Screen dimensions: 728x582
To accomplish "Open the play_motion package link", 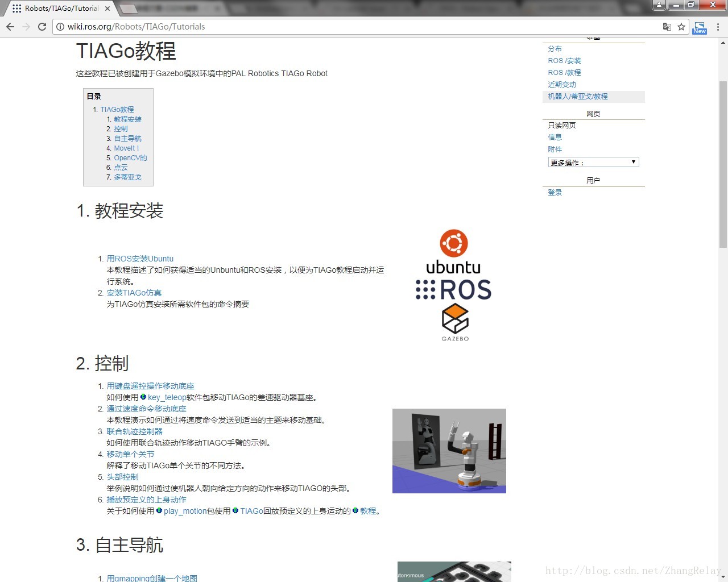I will [x=185, y=511].
